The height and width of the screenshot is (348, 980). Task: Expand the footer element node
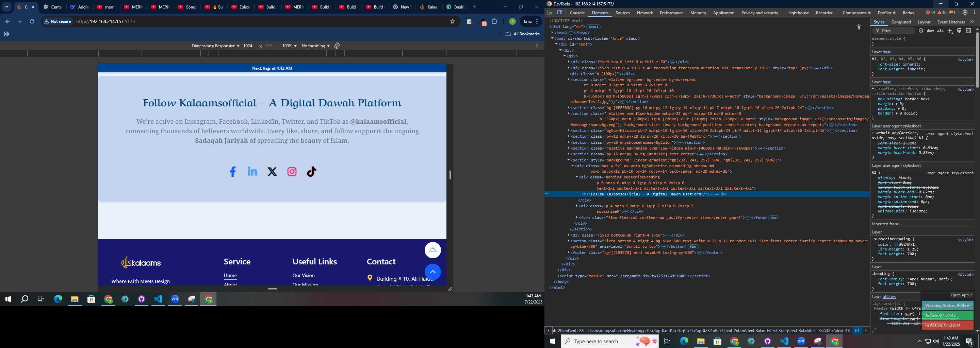point(568,253)
